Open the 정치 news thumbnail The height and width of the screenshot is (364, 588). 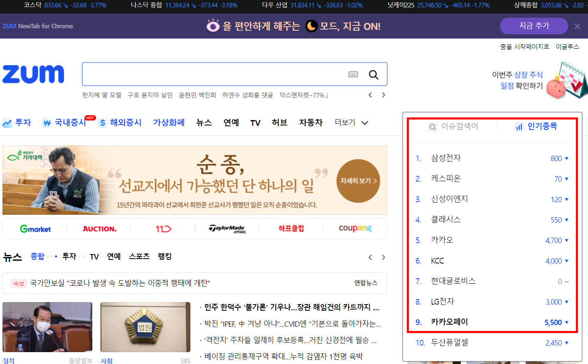click(x=47, y=327)
